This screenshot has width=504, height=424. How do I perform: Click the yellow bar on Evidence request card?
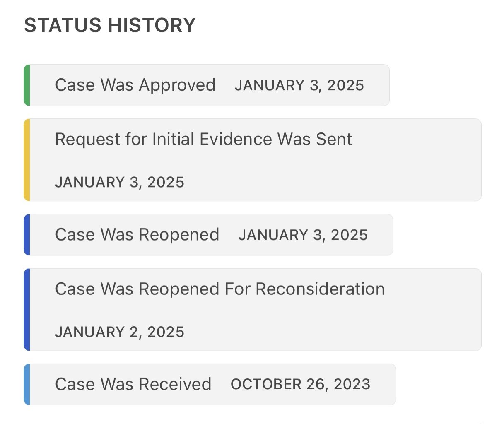click(x=27, y=160)
